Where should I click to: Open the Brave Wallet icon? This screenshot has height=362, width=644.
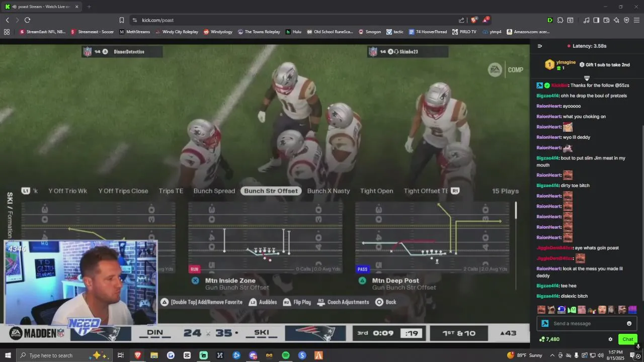(606, 20)
